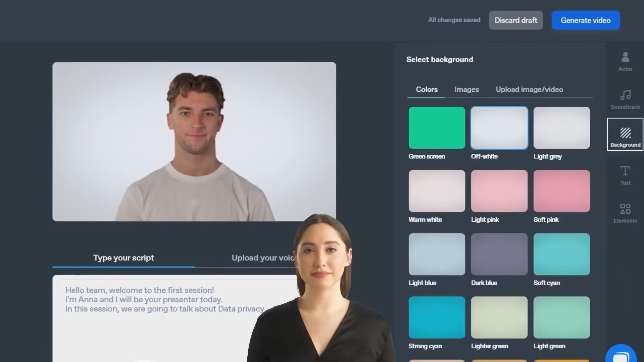644x362 pixels.
Task: Select the Green screen background
Action: (x=437, y=127)
